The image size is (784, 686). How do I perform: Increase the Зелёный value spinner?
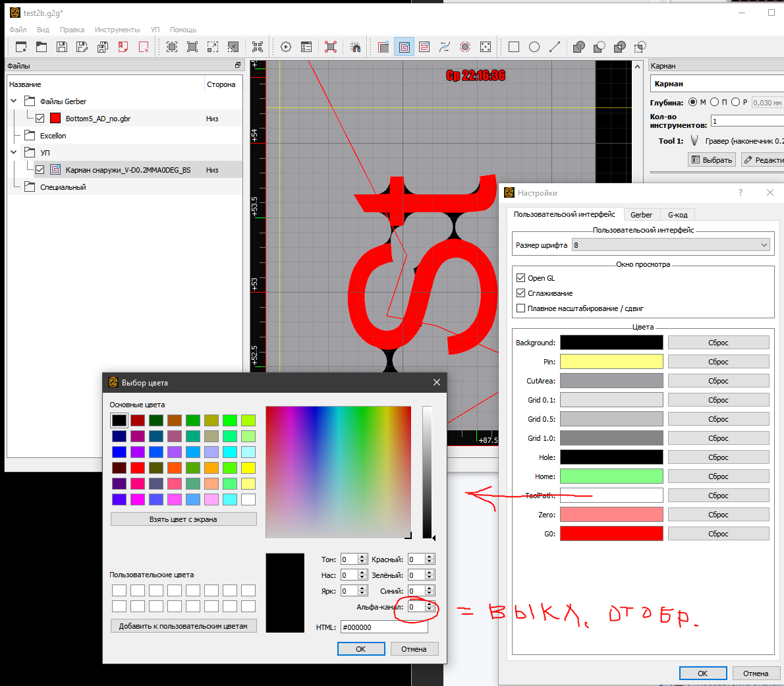coord(430,573)
